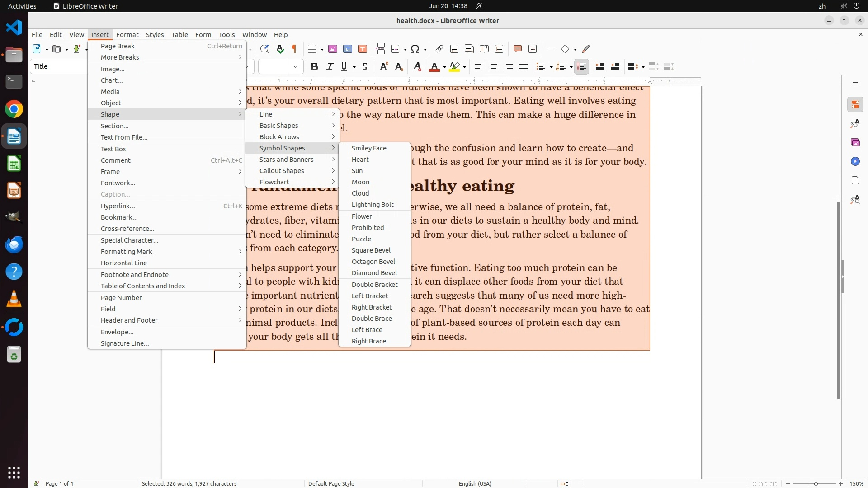
Task: Click the zoom slider in status bar
Action: click(x=816, y=484)
